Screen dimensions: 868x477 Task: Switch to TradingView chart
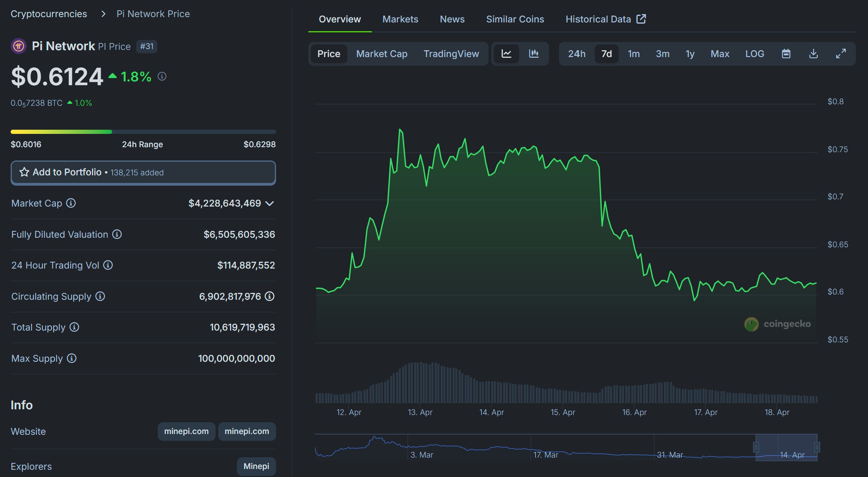(x=451, y=54)
